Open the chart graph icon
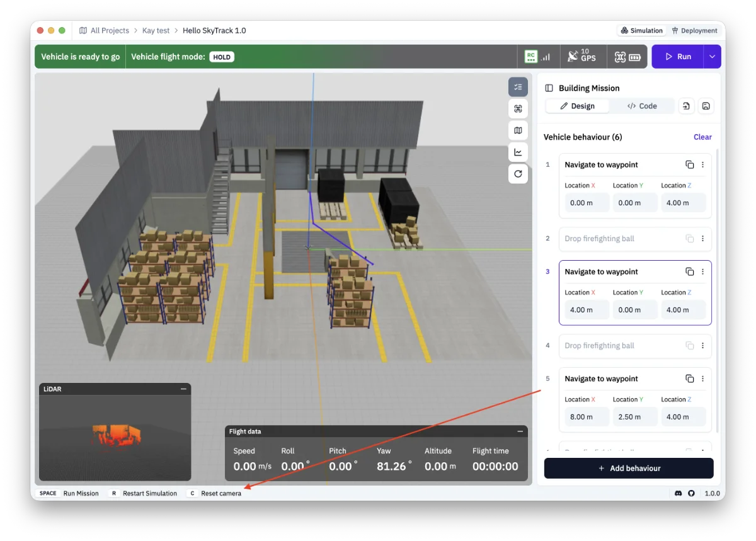Screen dimensions: 756x541 (x=518, y=152)
